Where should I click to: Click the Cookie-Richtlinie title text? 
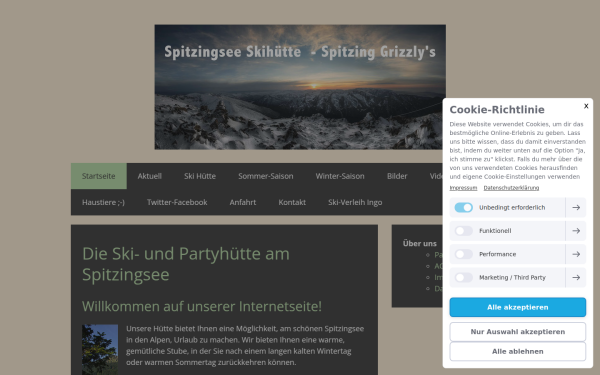pos(497,109)
